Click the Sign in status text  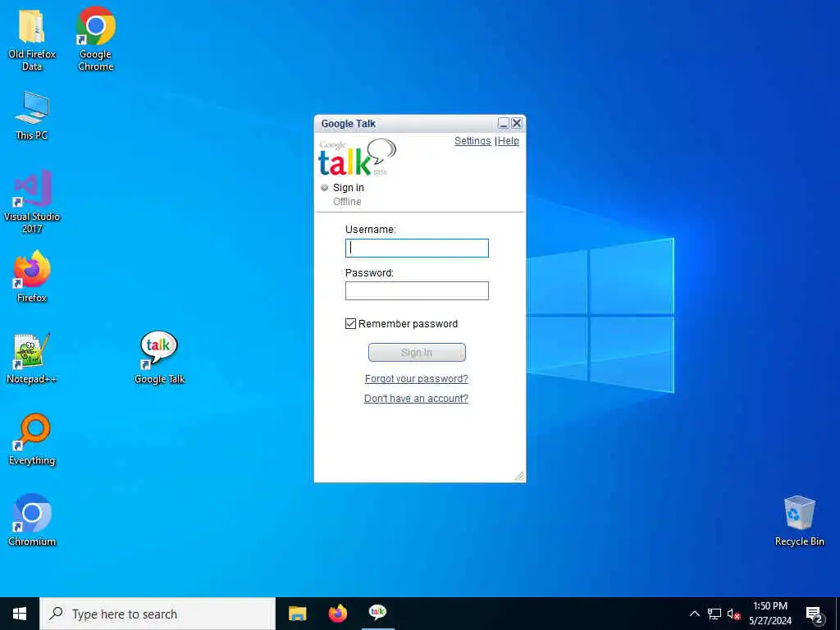tap(348, 188)
